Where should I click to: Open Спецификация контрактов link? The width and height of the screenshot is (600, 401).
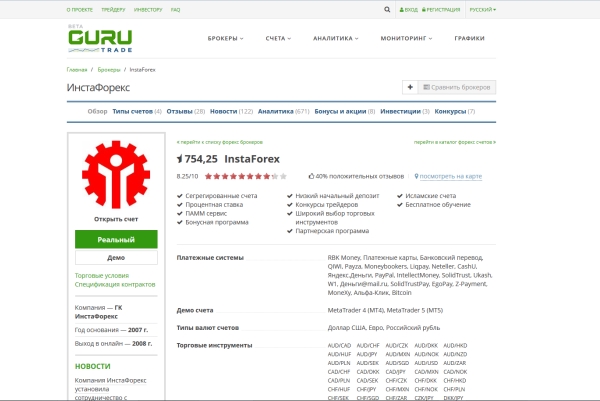pyautogui.click(x=115, y=284)
